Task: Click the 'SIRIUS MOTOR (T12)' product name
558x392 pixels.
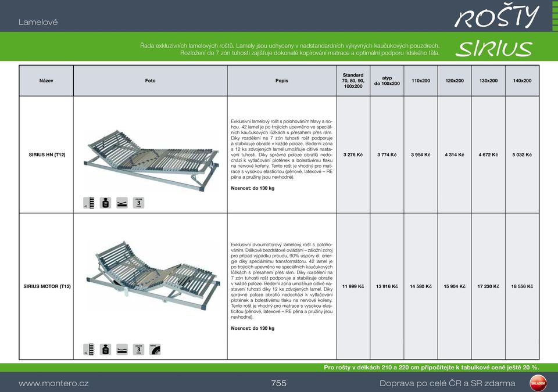Action: pos(47,286)
